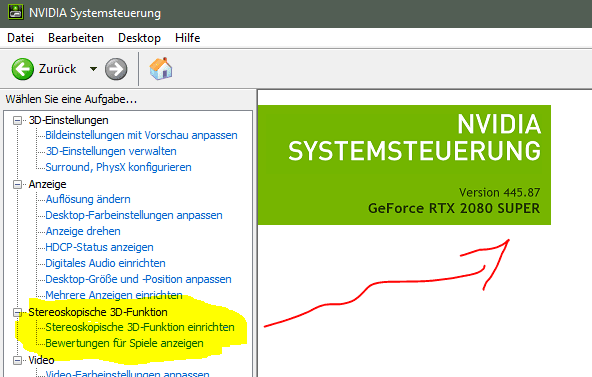Click the NVIDIA Systemsteuerung green banner
592x377 pixels.
point(404,165)
